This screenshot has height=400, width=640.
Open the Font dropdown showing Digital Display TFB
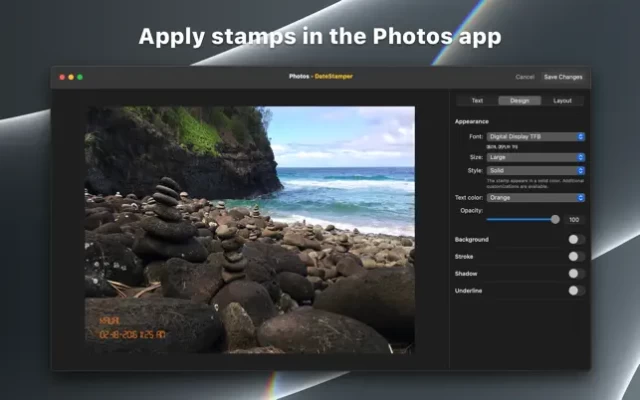[535, 136]
